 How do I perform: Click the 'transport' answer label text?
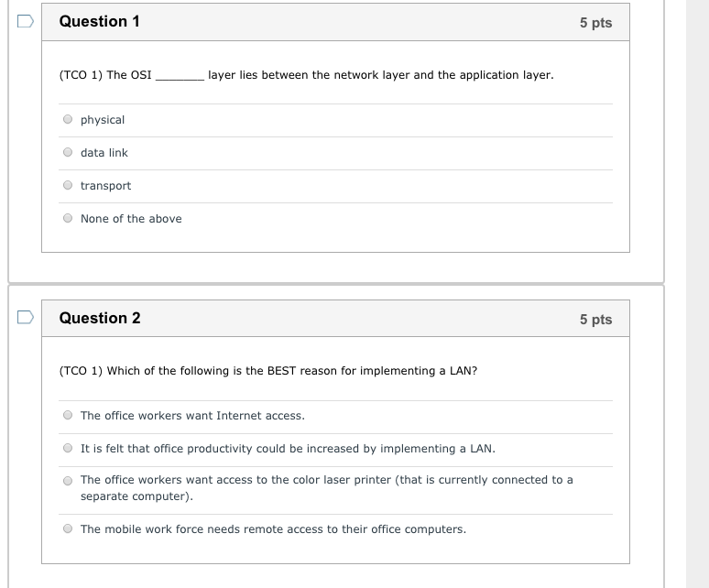106,186
